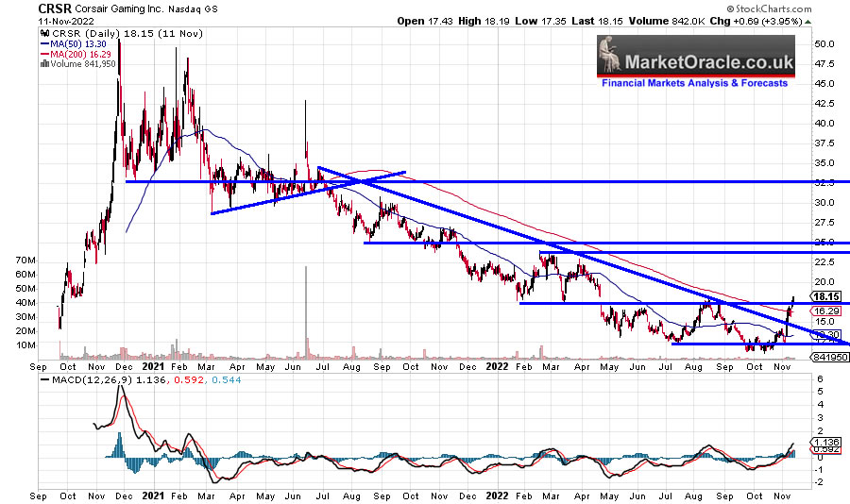
Task: Click the bold 18.15 last-price tag on axis
Action: coord(826,296)
